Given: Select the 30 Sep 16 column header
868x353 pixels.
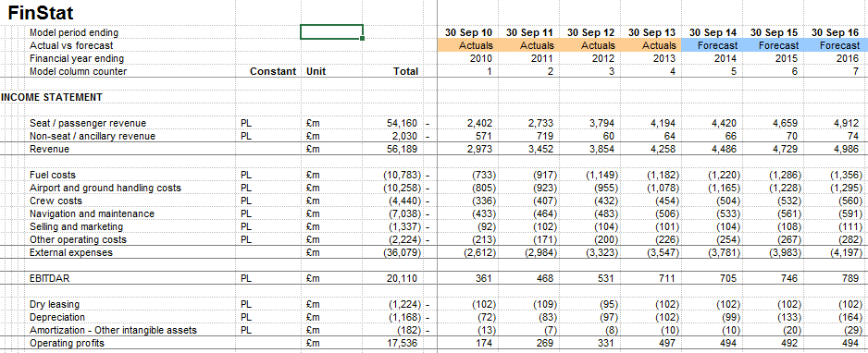Looking at the screenshot, I should [x=836, y=32].
